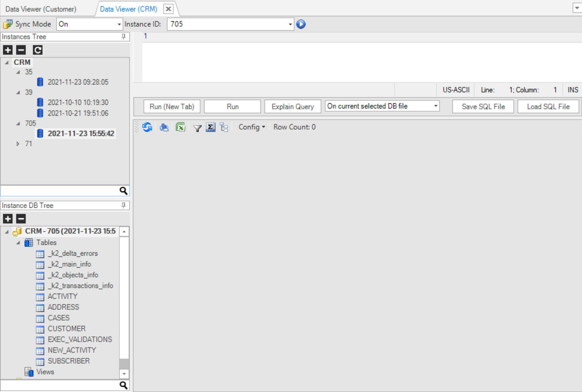
Task: Click the Save SQL File button
Action: (483, 106)
